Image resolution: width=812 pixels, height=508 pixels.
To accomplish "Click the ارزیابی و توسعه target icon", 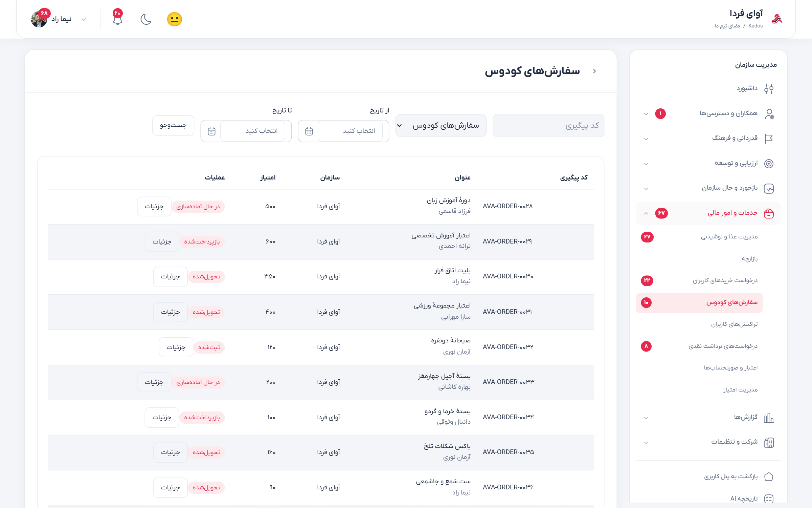I will (769, 164).
